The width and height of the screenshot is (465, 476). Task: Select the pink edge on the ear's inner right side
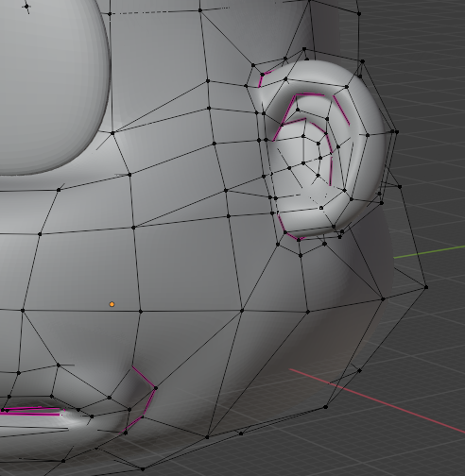pyautogui.click(x=341, y=110)
